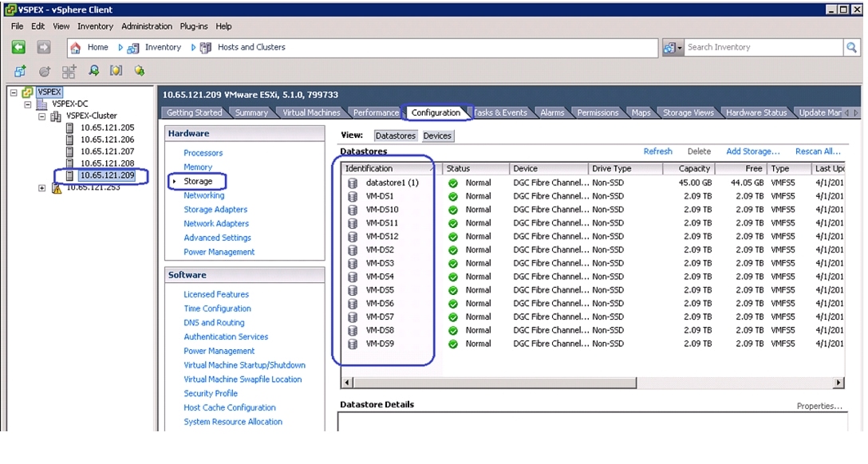Click datastore icon next to VM-DS9
Image resolution: width=868 pixels, height=464 pixels.
[x=353, y=344]
